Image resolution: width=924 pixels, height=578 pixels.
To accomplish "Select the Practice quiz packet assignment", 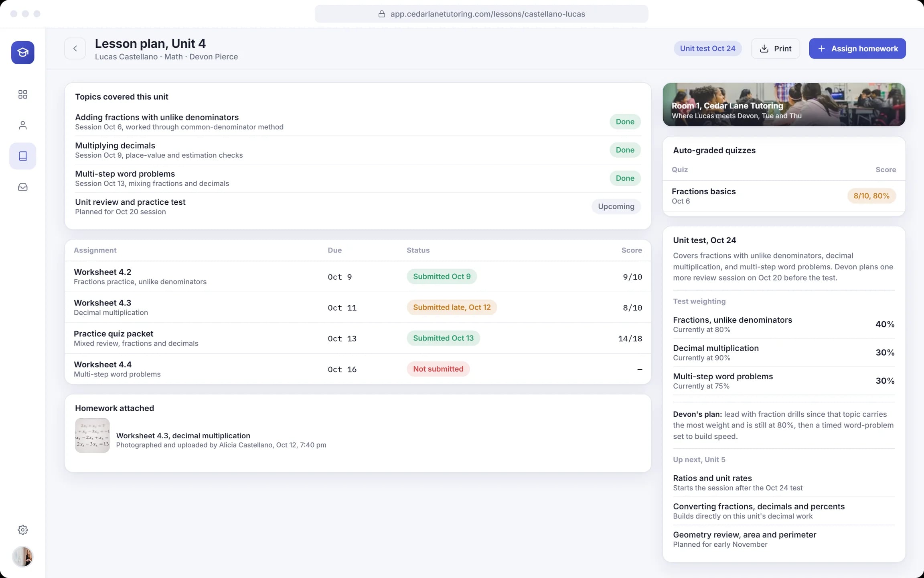I will 358,338.
